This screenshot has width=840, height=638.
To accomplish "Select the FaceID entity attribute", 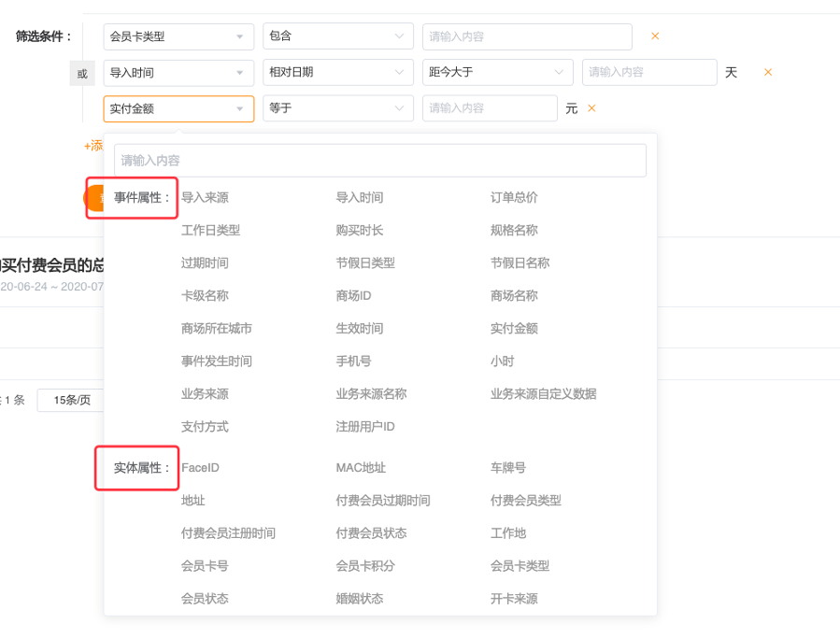I will coord(200,468).
